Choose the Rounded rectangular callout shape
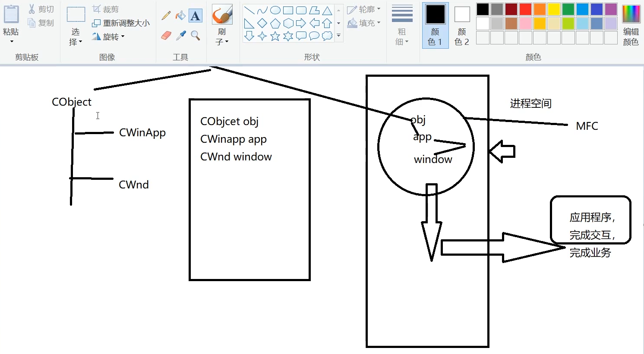Screen dimensions: 644x354 (301, 36)
